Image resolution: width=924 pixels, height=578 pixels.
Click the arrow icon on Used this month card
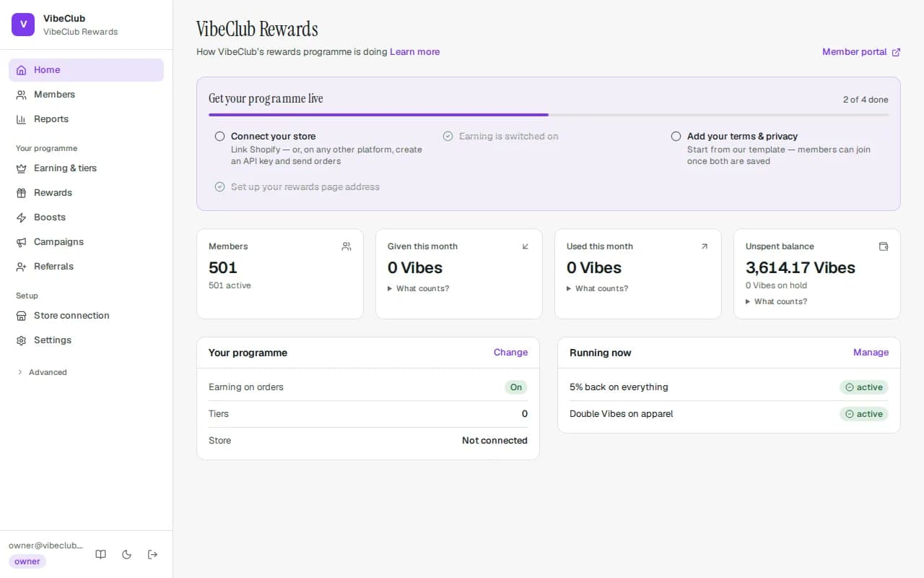pyautogui.click(x=705, y=246)
